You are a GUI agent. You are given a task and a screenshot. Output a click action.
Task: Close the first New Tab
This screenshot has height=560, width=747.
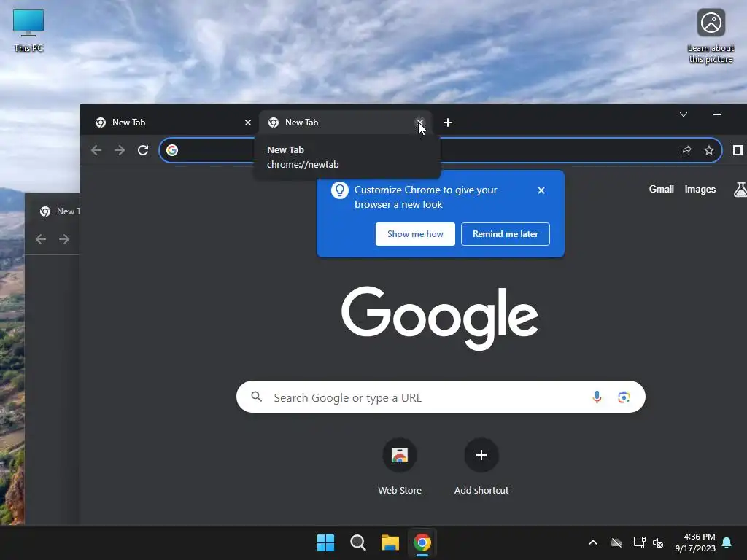(x=248, y=122)
